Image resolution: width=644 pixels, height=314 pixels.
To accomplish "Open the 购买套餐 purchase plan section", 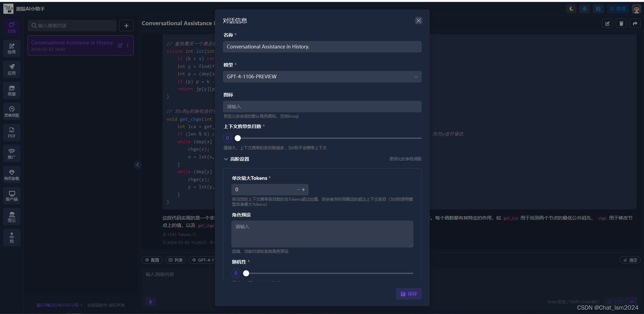I will [x=12, y=174].
